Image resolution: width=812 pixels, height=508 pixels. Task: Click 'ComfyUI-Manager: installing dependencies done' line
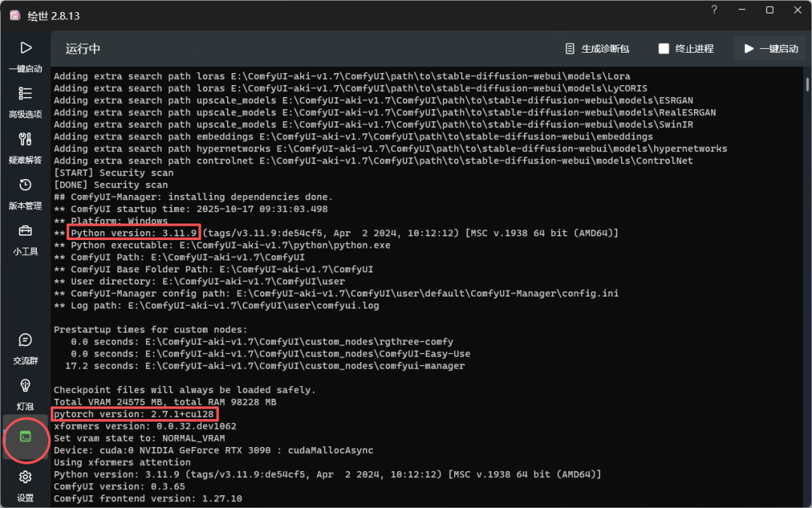pos(194,197)
